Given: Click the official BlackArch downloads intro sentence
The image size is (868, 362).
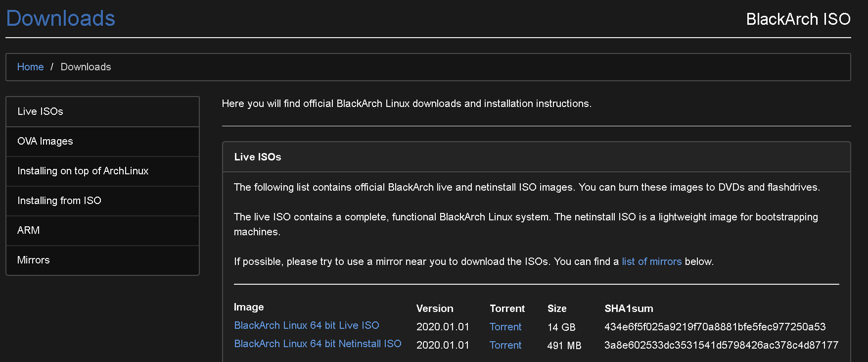Looking at the screenshot, I should tap(407, 103).
